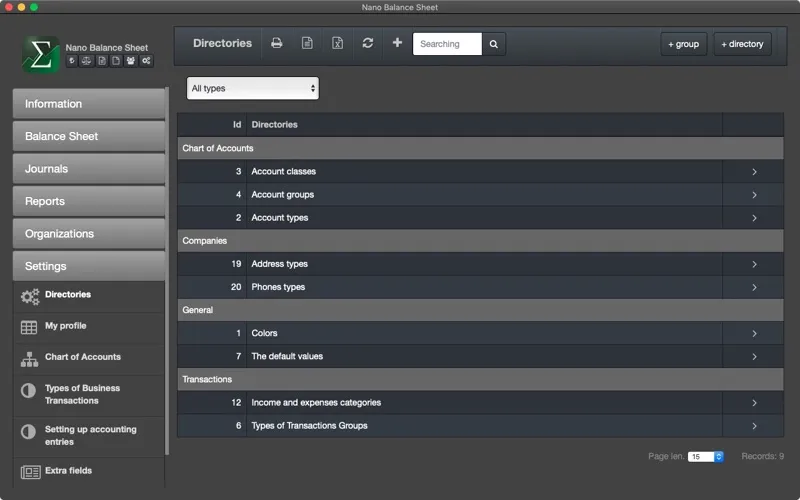Open My profile grid icon
The height and width of the screenshot is (500, 800).
[29, 327]
